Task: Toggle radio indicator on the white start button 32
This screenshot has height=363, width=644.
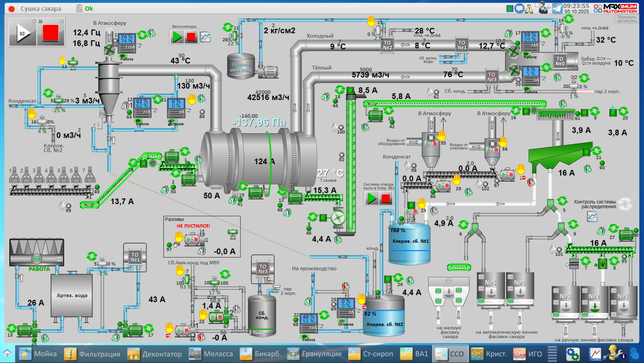Action: (x=34, y=21)
